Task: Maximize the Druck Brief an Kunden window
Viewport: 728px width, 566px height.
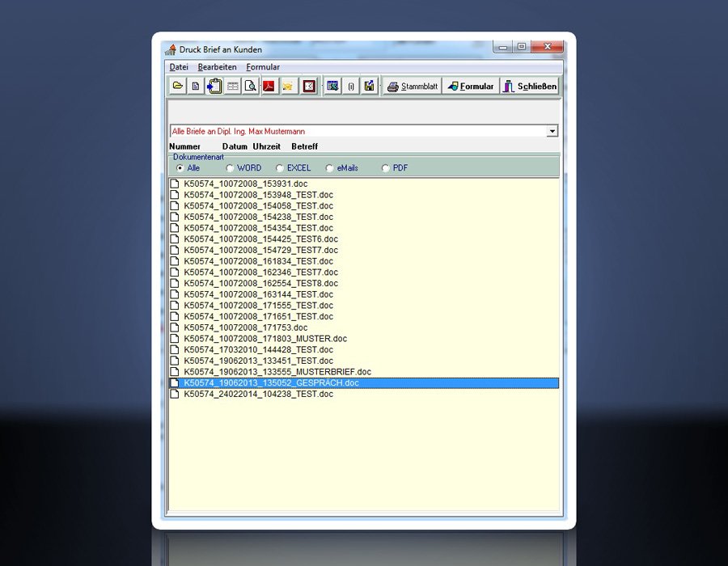Action: tap(522, 47)
